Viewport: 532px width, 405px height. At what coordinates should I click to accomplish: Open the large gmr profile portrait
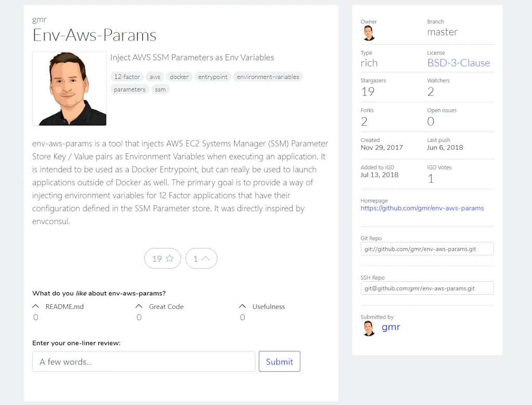tap(70, 89)
